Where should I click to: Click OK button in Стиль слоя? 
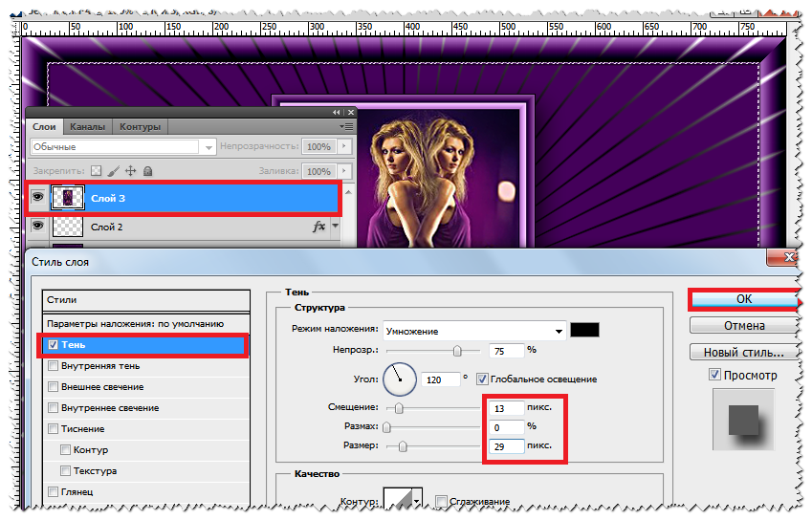[x=744, y=299]
